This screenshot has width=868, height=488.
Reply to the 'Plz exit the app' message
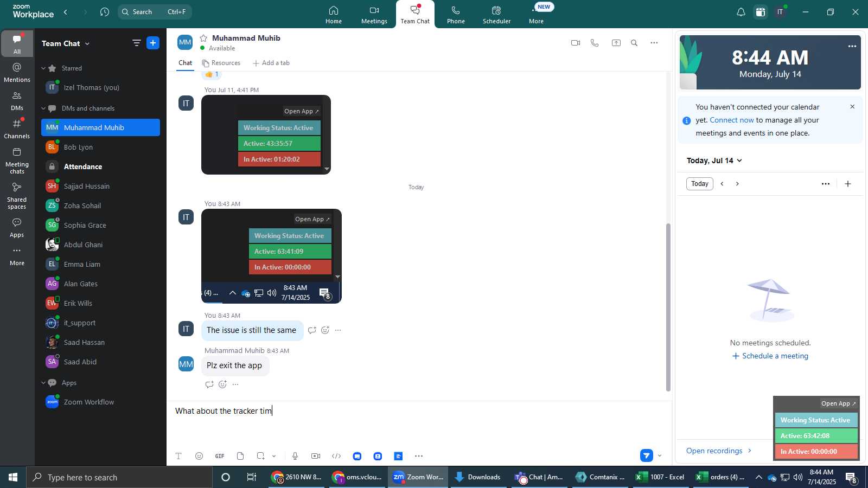pos(209,384)
